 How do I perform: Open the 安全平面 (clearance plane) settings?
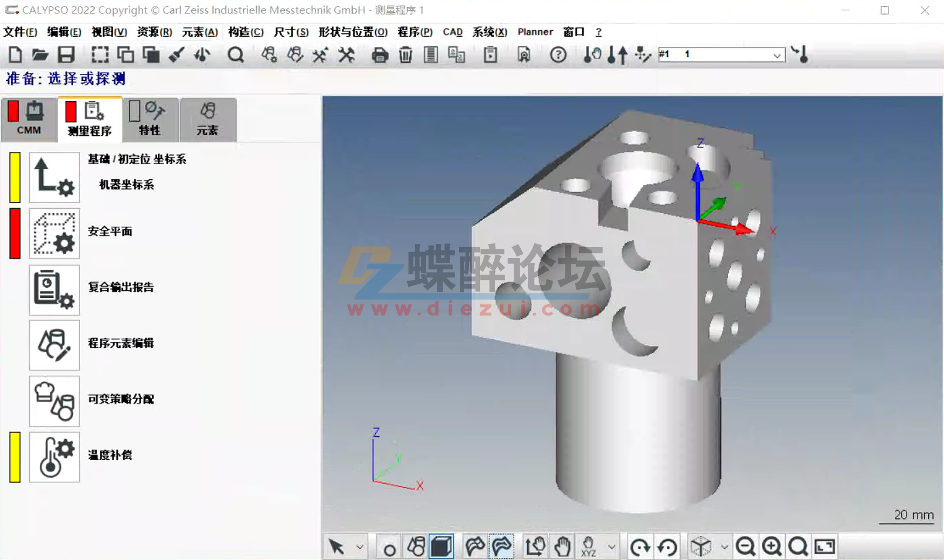coord(54,233)
